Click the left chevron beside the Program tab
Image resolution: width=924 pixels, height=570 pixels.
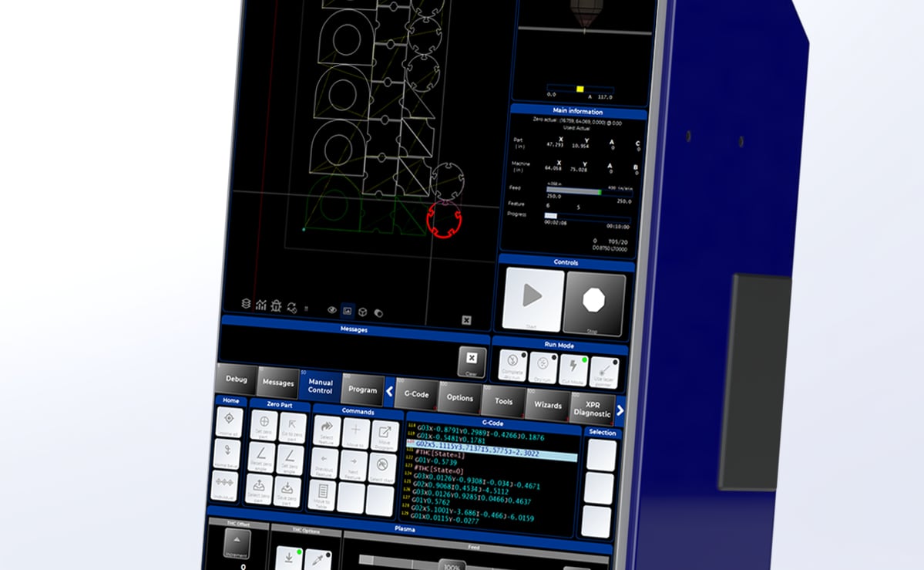click(x=389, y=390)
